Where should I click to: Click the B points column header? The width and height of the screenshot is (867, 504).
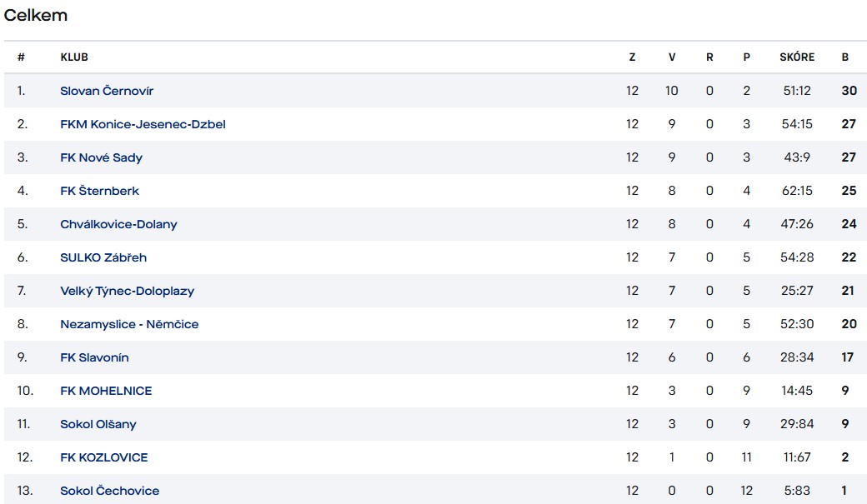(x=844, y=57)
